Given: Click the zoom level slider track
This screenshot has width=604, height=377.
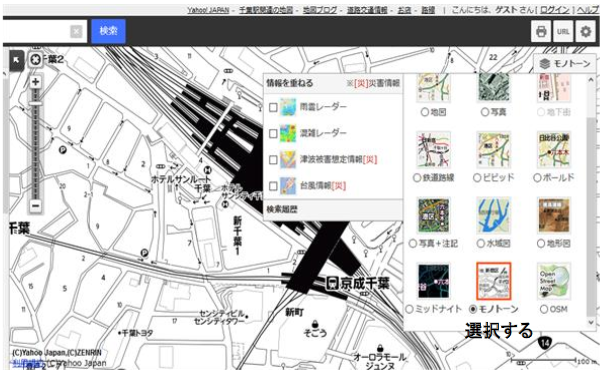Looking at the screenshot, I should 35,144.
